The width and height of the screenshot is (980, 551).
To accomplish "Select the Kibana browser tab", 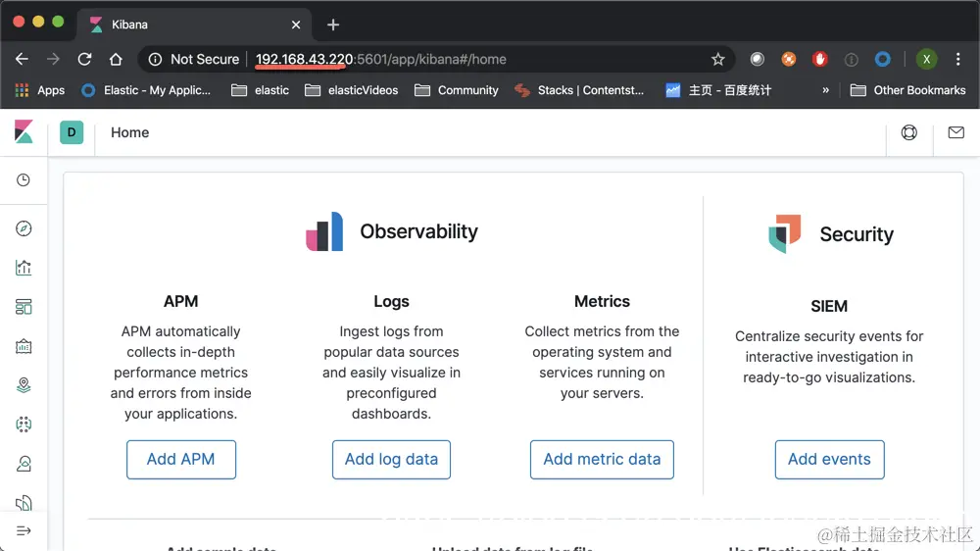I will coord(194,25).
